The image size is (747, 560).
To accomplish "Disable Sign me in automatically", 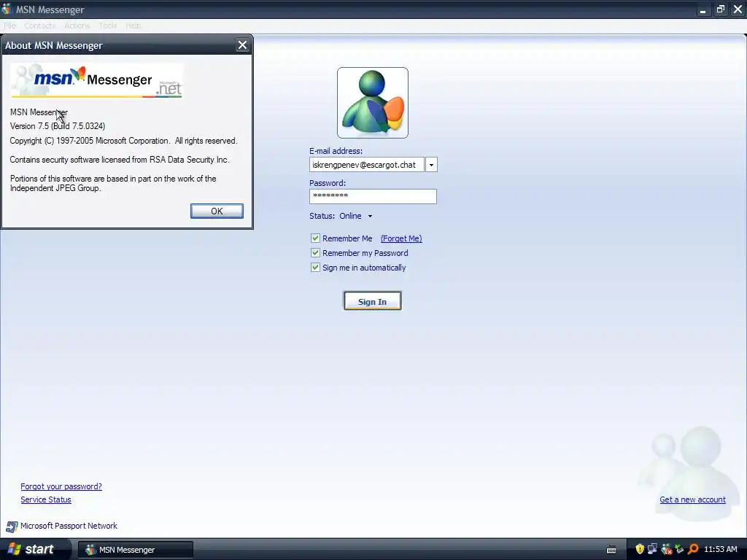I will pos(315,268).
